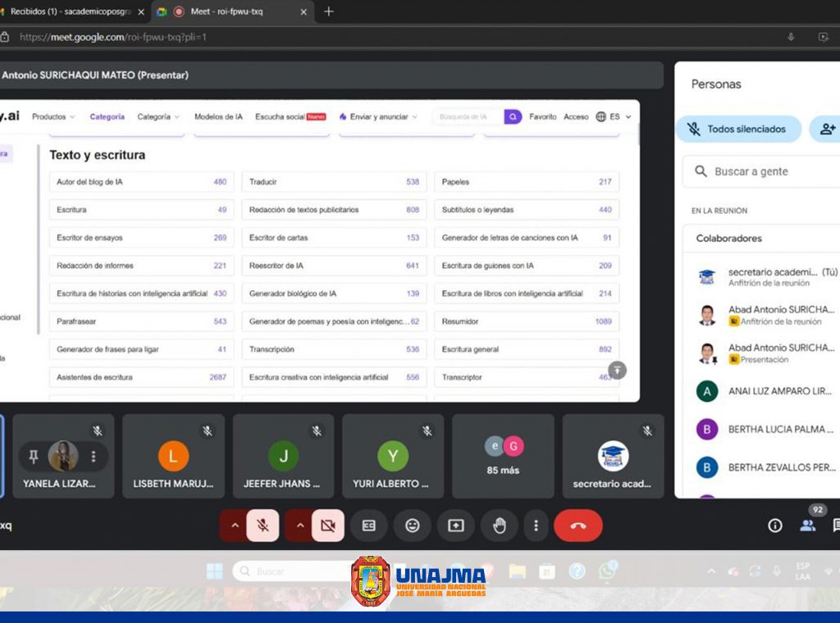The width and height of the screenshot is (840, 623).
Task: Select BERTHA ZEVALLOS participant row
Action: (x=765, y=467)
